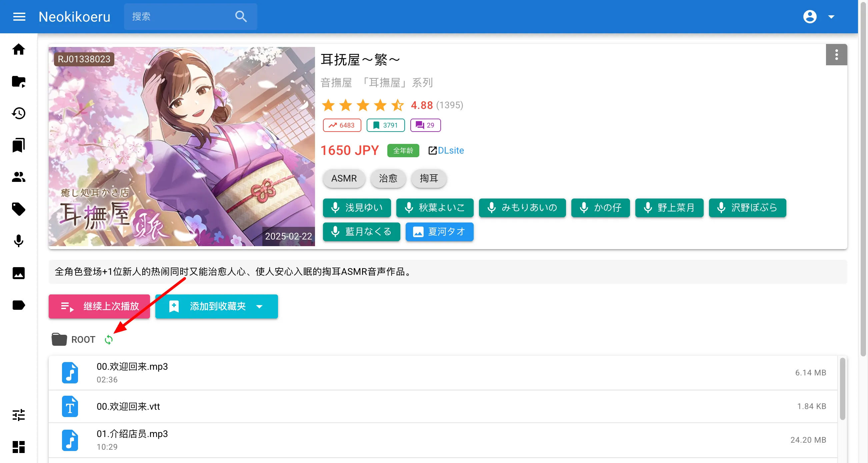Open the folder play sidebar icon

(19, 82)
